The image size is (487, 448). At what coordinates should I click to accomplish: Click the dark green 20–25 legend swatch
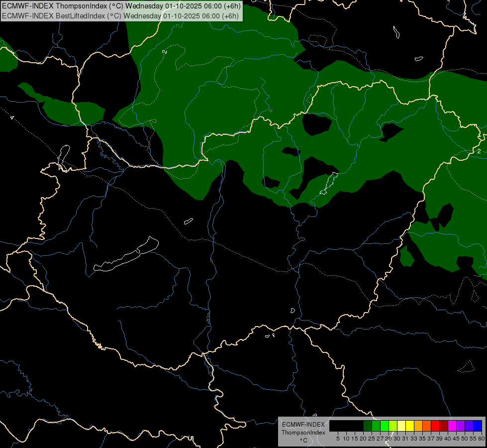368,426
